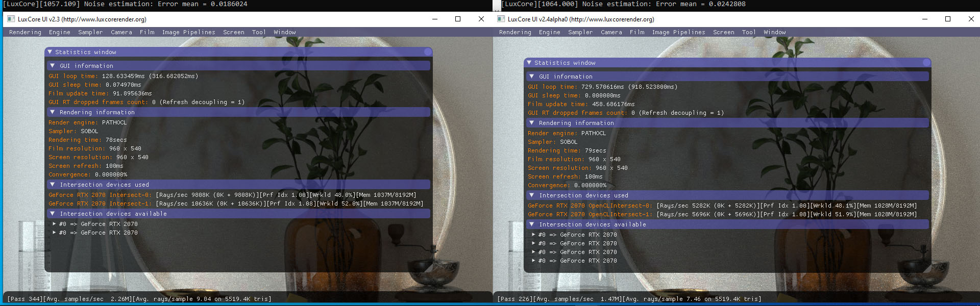Collapse Intersection devices used in v2.3 window
Screen dimensions: 980x306
[53, 185]
